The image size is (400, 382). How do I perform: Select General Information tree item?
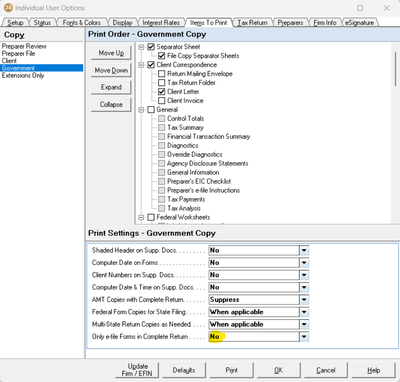193,173
